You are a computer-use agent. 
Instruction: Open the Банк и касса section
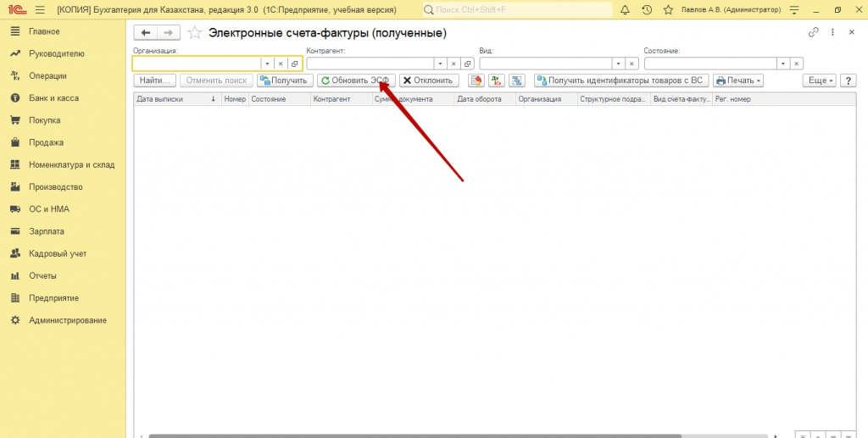pyautogui.click(x=53, y=98)
